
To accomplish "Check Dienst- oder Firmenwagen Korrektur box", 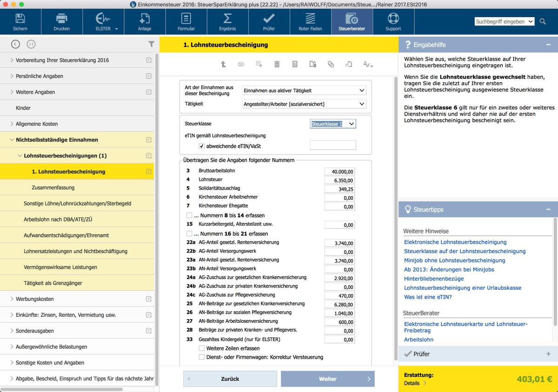I will click(201, 357).
